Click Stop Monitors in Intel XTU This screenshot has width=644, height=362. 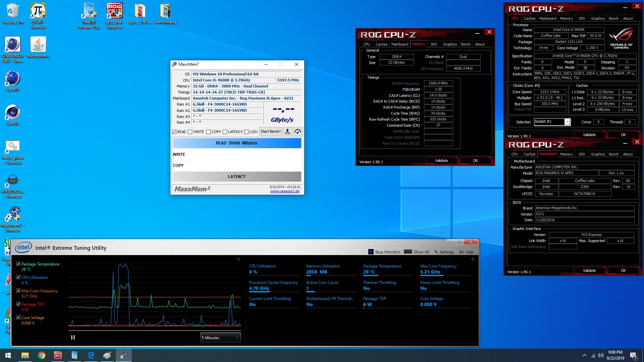coord(384,252)
